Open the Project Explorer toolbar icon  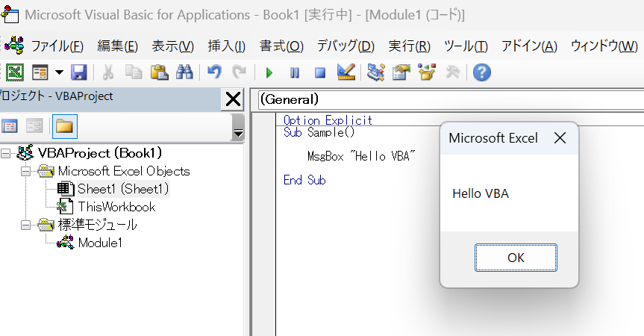[376, 72]
